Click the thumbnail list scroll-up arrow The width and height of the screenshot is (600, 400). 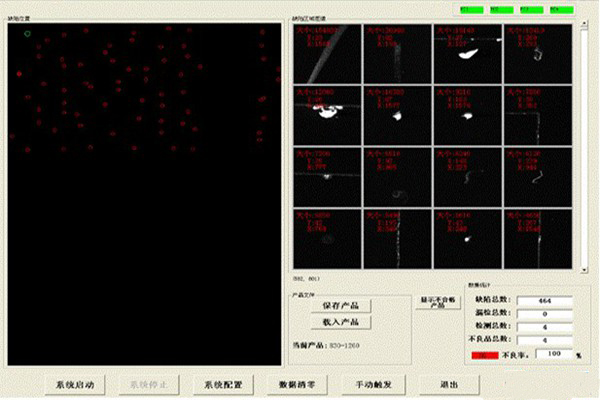point(584,23)
